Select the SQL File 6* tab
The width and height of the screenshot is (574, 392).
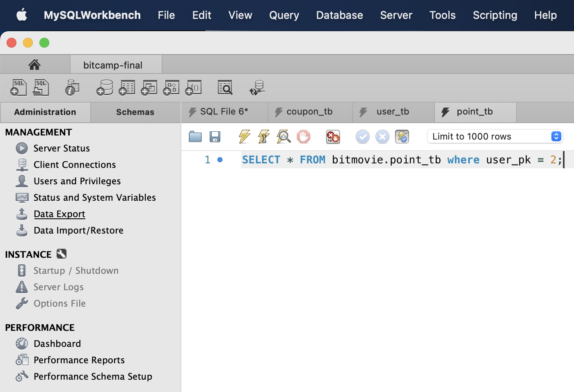coord(224,112)
